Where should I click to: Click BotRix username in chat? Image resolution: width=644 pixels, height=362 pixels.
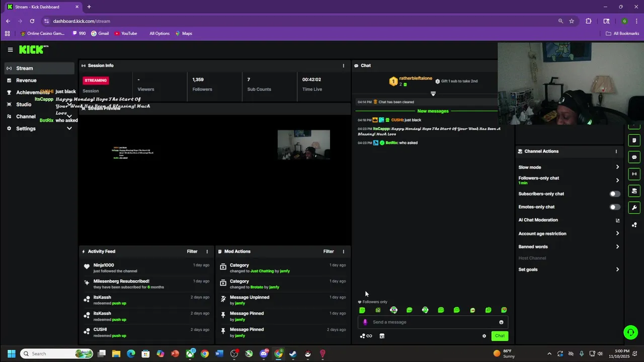click(x=391, y=143)
